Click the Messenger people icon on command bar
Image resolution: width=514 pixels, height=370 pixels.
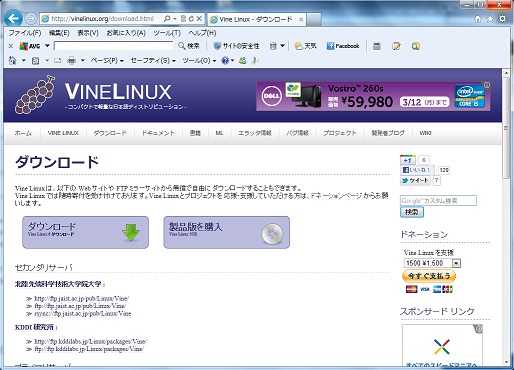(243, 60)
